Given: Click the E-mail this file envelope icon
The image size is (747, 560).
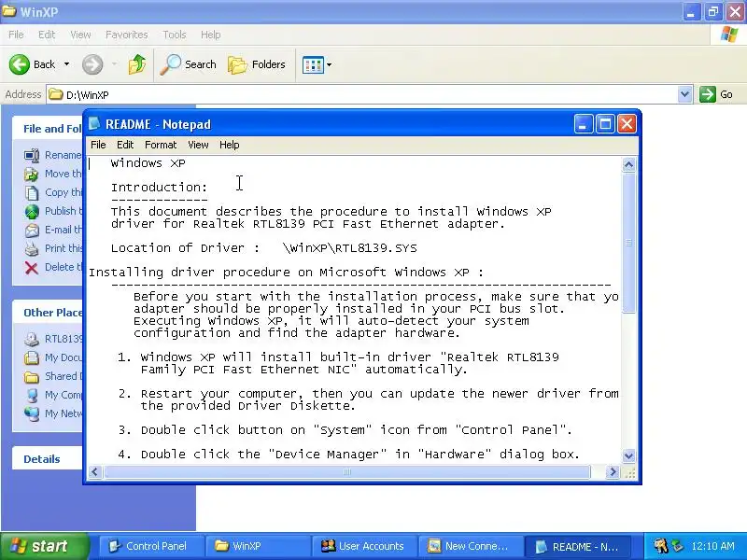Looking at the screenshot, I should tap(32, 230).
